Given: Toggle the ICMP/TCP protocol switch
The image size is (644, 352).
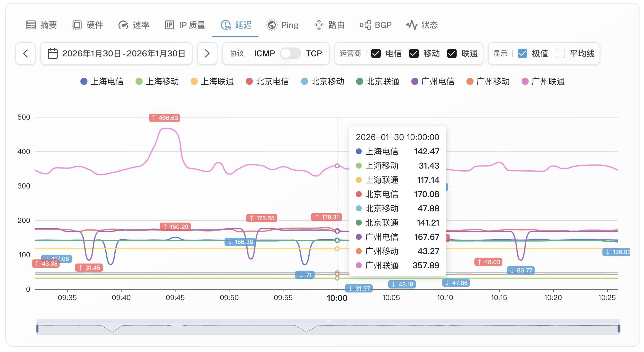Looking at the screenshot, I should tap(290, 53).
